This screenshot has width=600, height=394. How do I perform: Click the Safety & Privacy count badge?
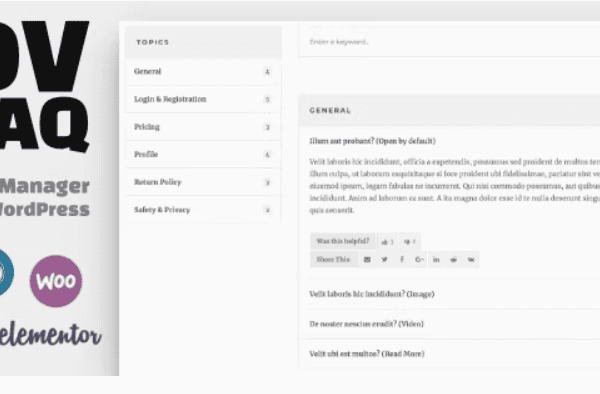tap(267, 210)
